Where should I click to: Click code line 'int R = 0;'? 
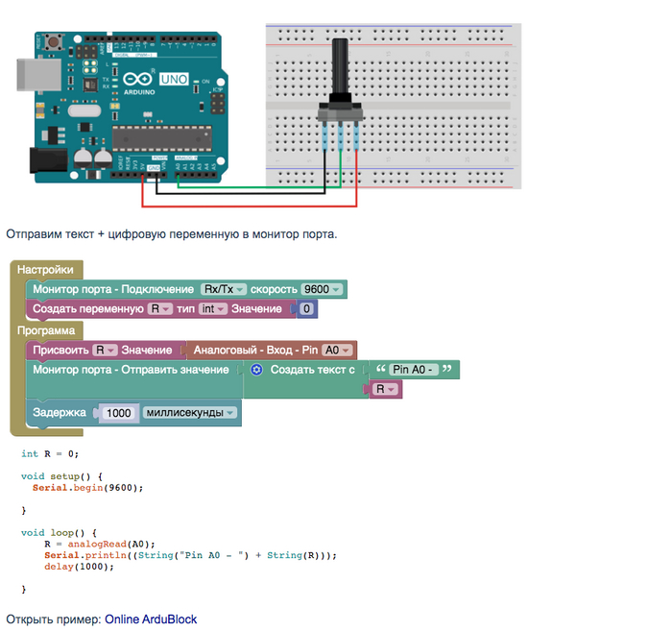50,453
